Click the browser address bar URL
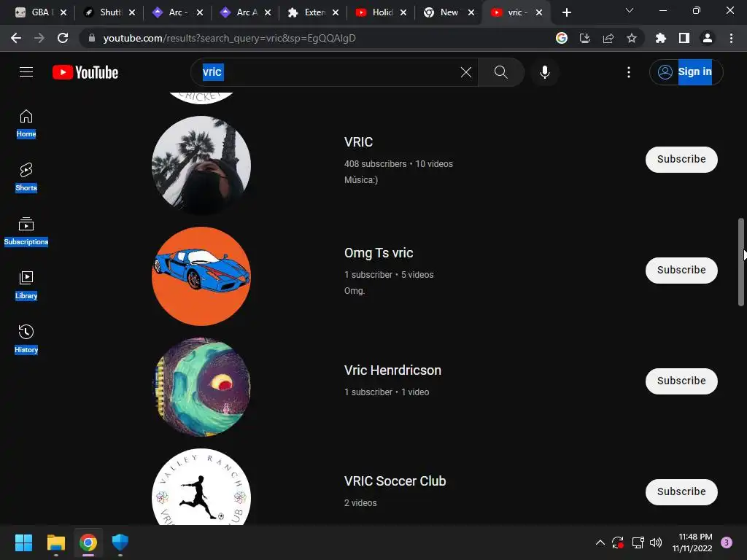747x560 pixels. [x=229, y=38]
